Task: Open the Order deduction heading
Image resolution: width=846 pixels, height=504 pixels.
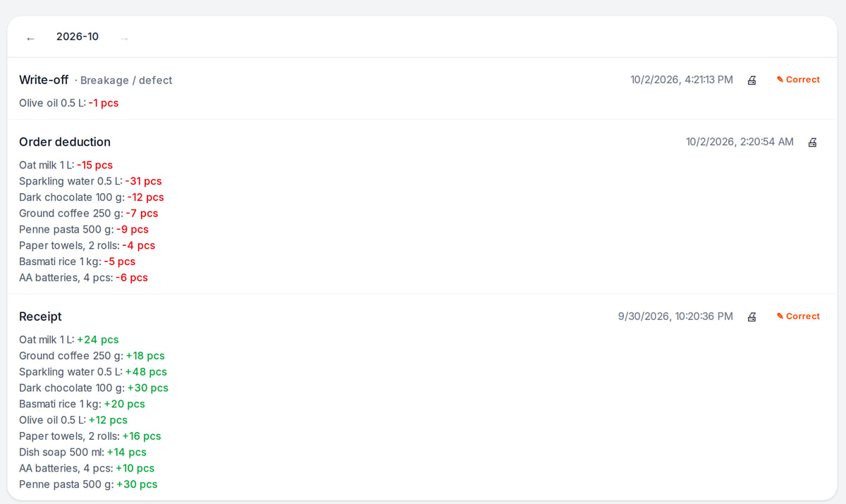Action: click(x=65, y=142)
